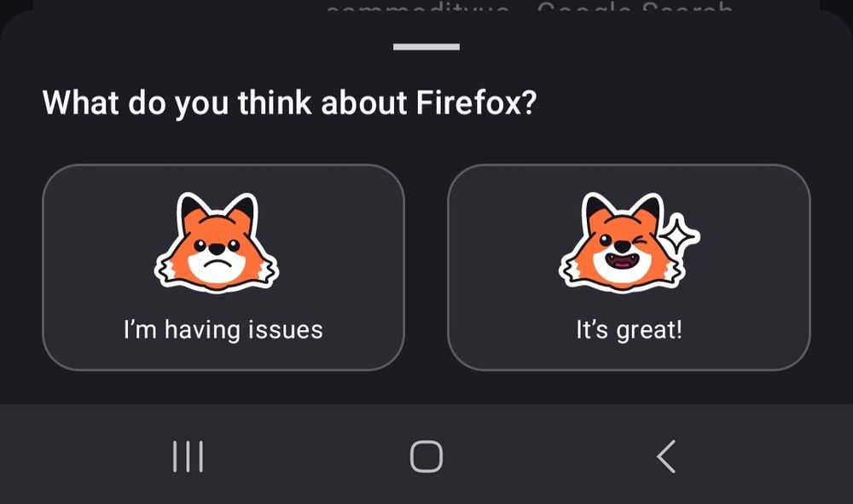Click the "It's great!" text label
The width and height of the screenshot is (853, 504).
pos(629,330)
